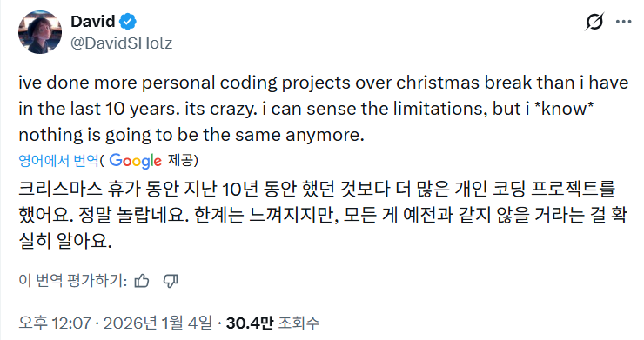
Task: Rate translation with thumbs down icon
Action: [x=171, y=281]
